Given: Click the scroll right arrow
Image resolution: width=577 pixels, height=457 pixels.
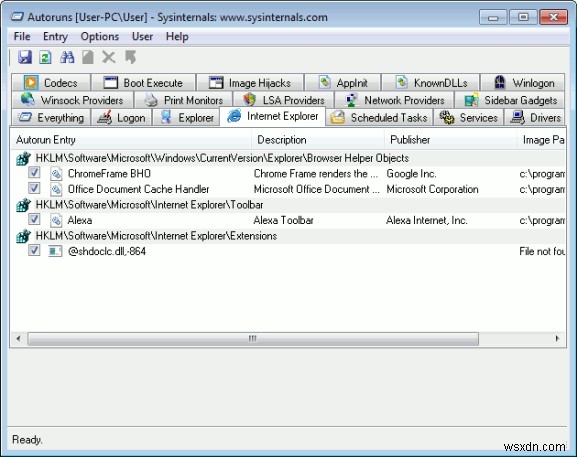Looking at the screenshot, I should click(x=557, y=339).
